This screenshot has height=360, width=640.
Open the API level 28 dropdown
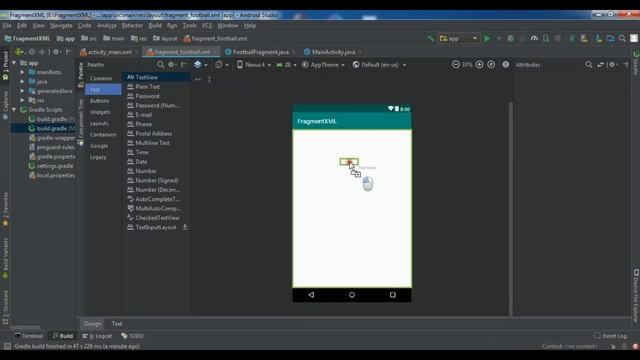tap(286, 64)
